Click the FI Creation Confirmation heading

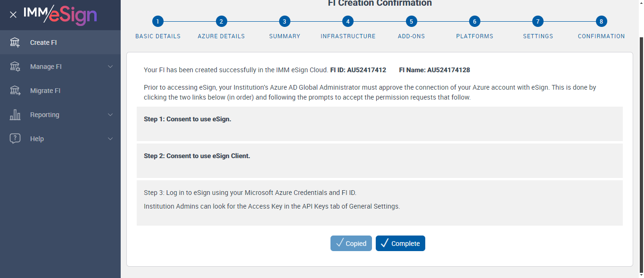coord(380,3)
